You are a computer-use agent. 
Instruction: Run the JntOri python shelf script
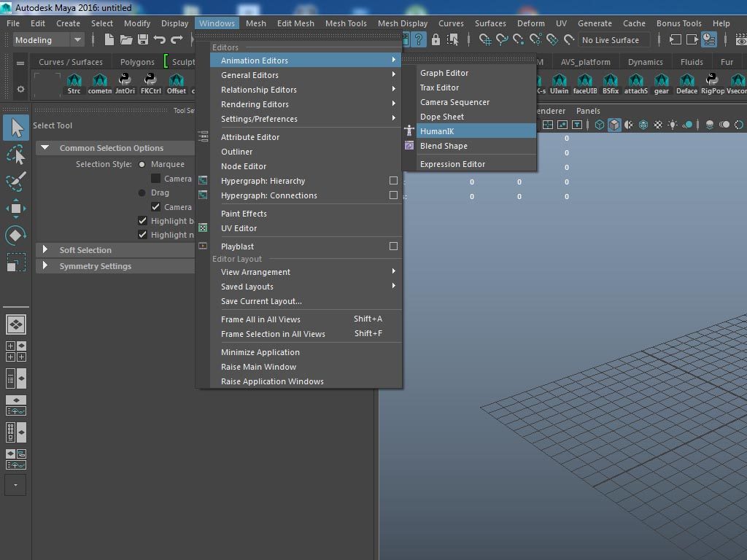pyautogui.click(x=125, y=84)
